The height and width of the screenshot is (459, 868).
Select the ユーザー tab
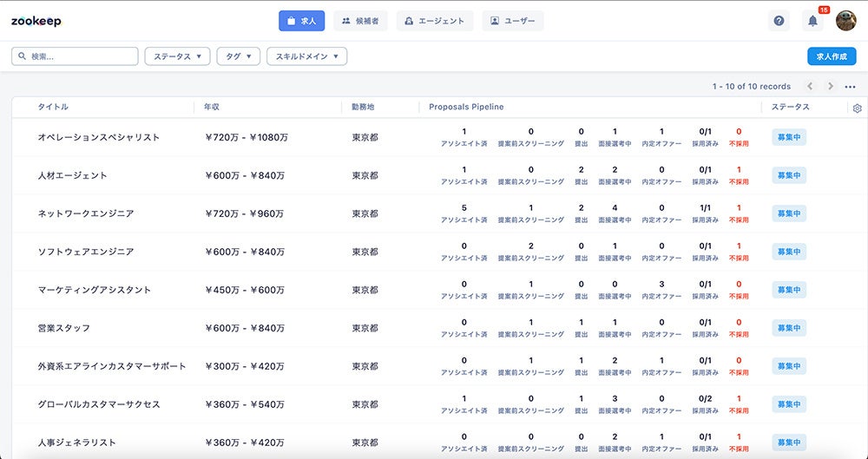tap(513, 21)
